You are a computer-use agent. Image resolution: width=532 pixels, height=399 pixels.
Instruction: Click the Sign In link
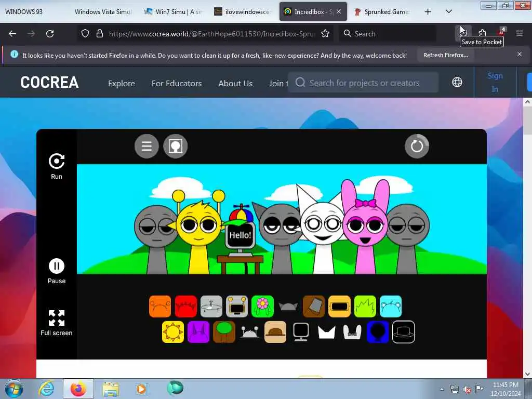point(495,83)
